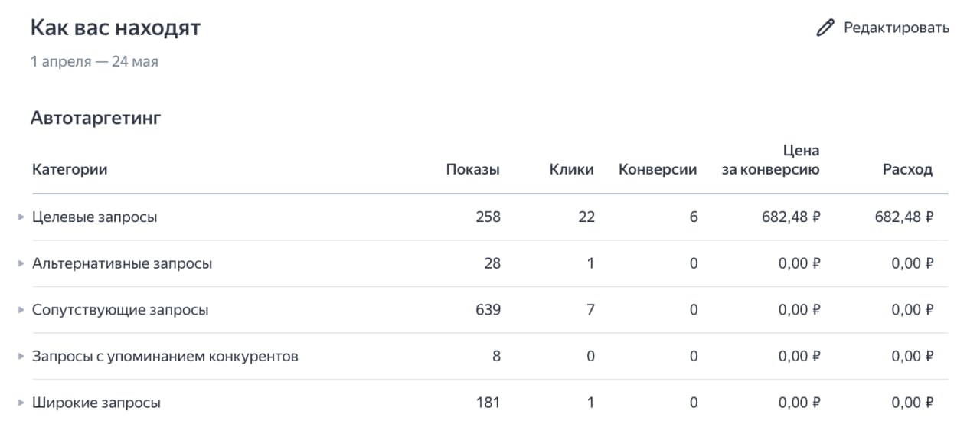Expand the Сопутствующие запросы row arrow

point(21,310)
